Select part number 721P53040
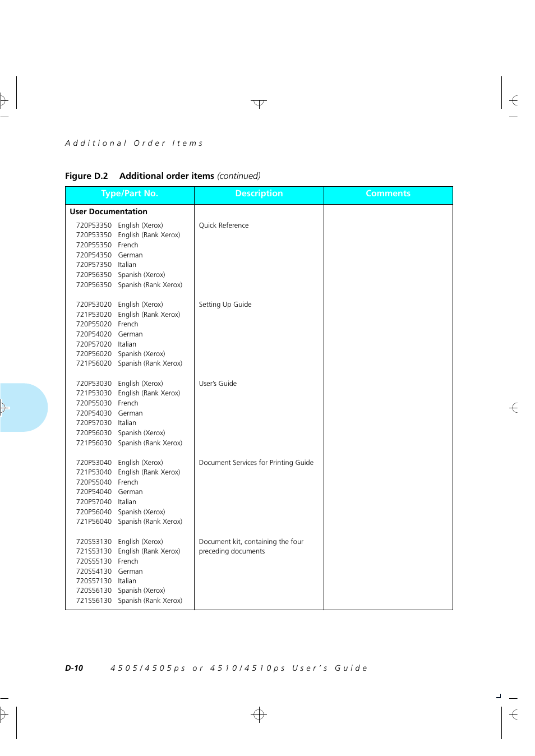Screen dimensions: 535x756 coord(94,472)
